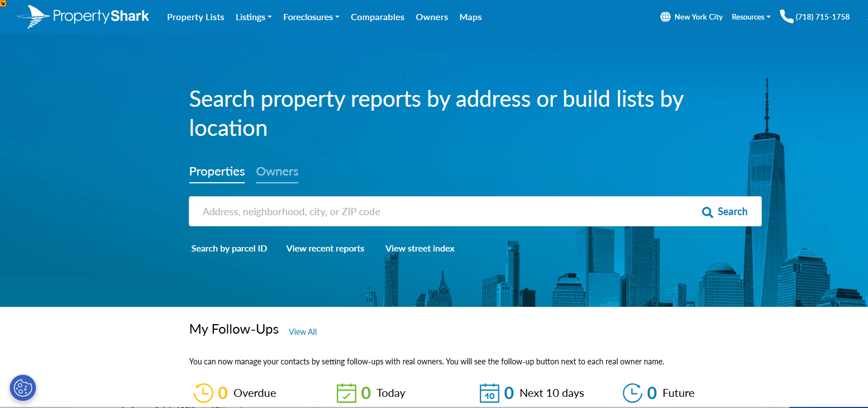Click the 0 Future count
The height and width of the screenshot is (408, 868).
652,393
